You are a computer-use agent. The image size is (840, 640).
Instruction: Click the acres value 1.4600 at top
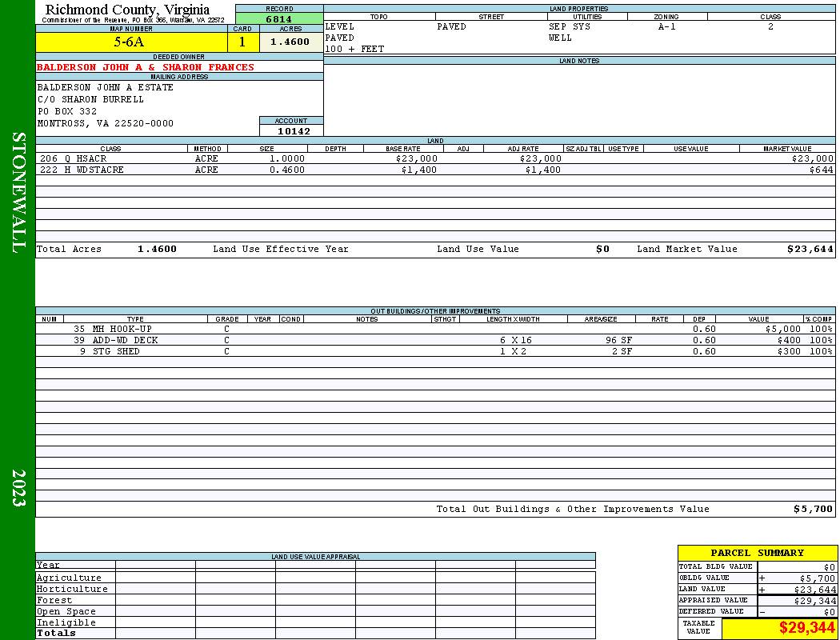tap(290, 42)
